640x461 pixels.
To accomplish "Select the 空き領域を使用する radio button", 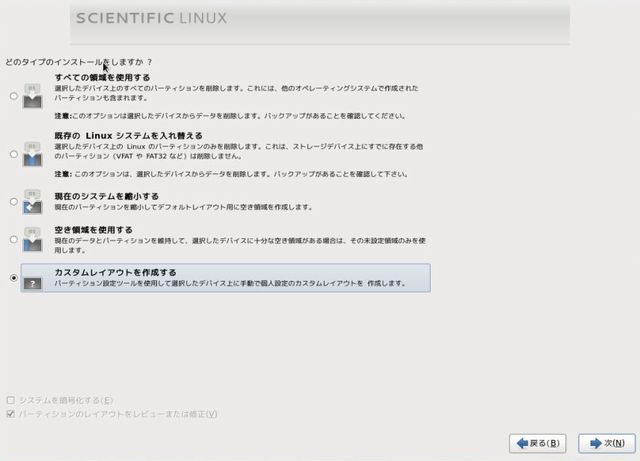I will 13,239.
